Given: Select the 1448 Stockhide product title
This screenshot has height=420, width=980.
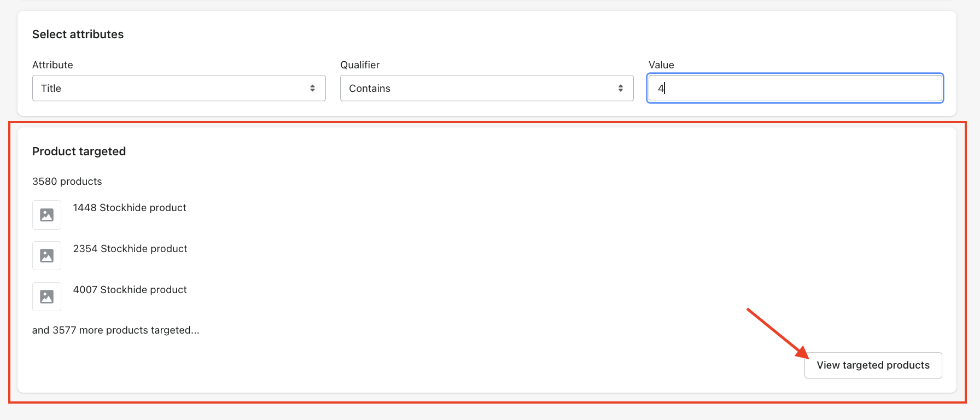Looking at the screenshot, I should click(130, 208).
